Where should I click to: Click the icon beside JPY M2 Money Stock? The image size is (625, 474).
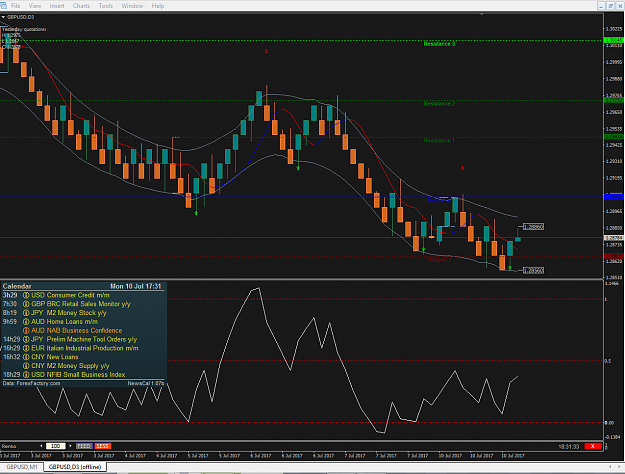(26, 313)
